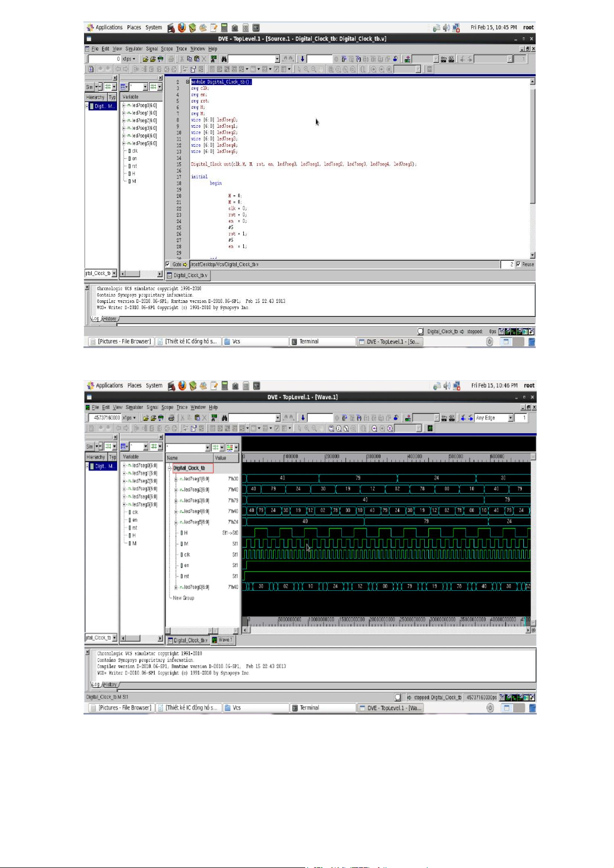Click printer icon in Wave window toolbar
The image size is (614, 868).
pos(171,418)
